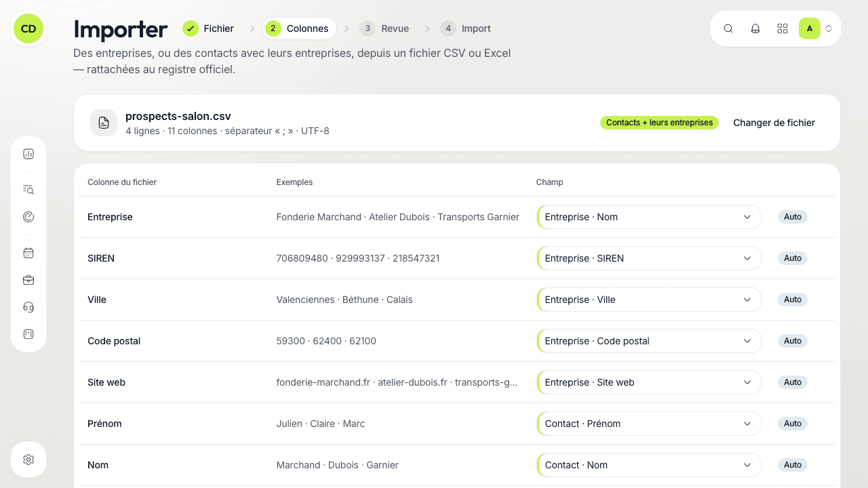The height and width of the screenshot is (488, 868).
Task: Go to the Import step
Action: (x=466, y=28)
